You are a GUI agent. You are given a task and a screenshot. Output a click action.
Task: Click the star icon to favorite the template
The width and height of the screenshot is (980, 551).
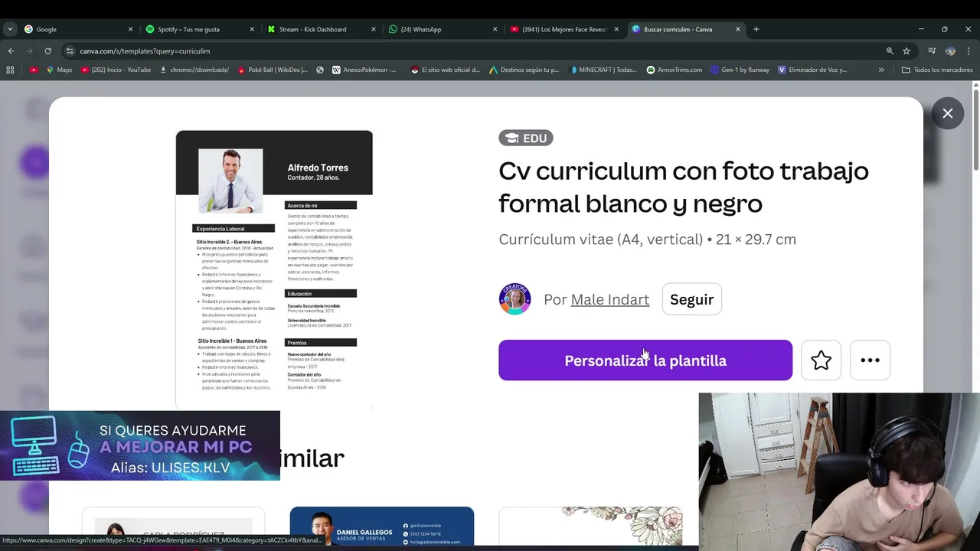point(821,360)
